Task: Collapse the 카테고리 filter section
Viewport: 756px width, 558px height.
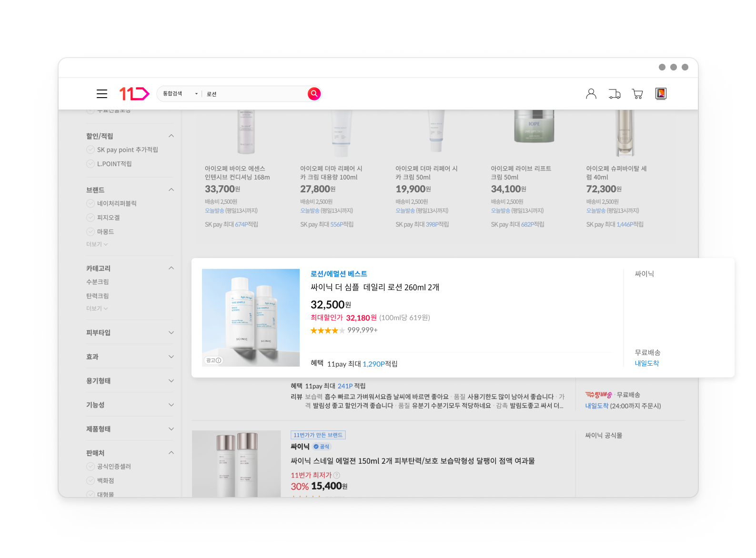Action: (x=171, y=269)
